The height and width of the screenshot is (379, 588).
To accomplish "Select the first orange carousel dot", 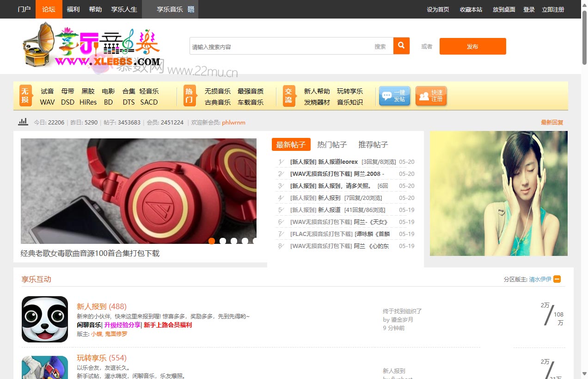I will tap(212, 241).
